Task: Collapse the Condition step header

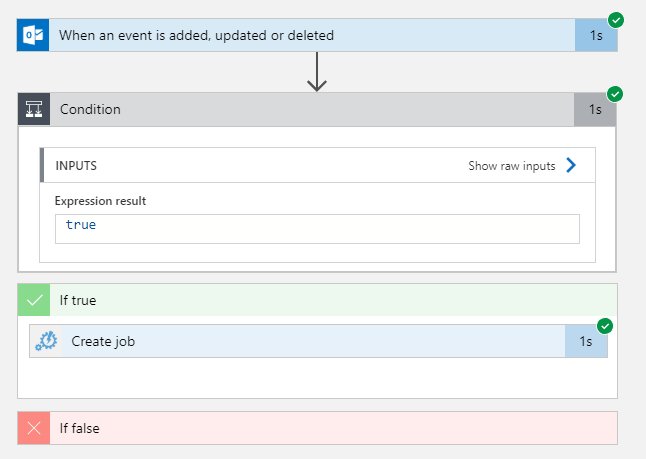Action: click(300, 109)
